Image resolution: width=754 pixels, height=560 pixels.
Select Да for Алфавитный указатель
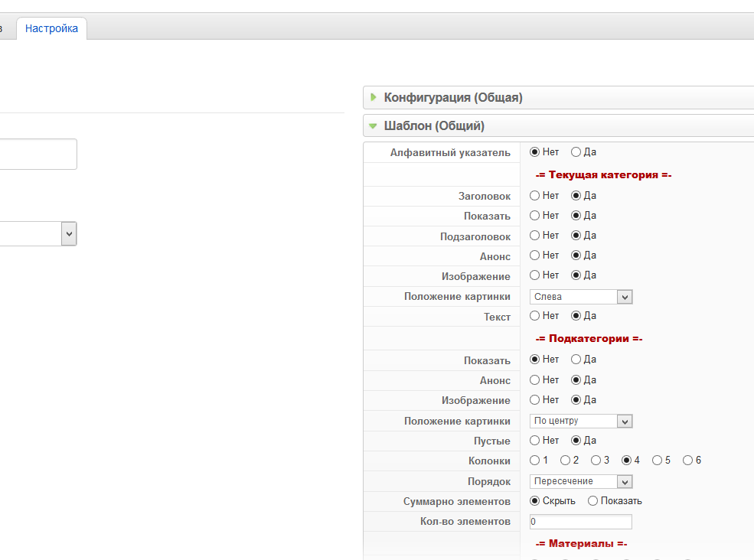(576, 152)
